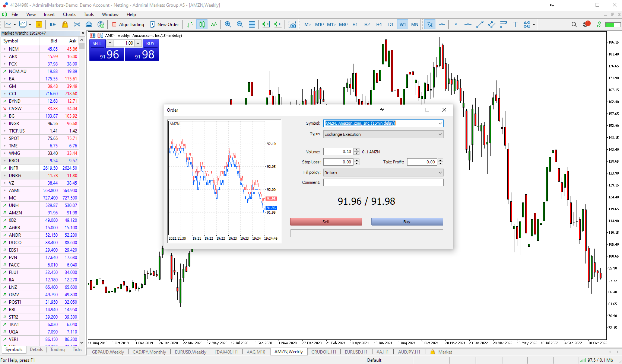This screenshot has width=622, height=364.
Task: Select the text label tool
Action: click(x=515, y=25)
